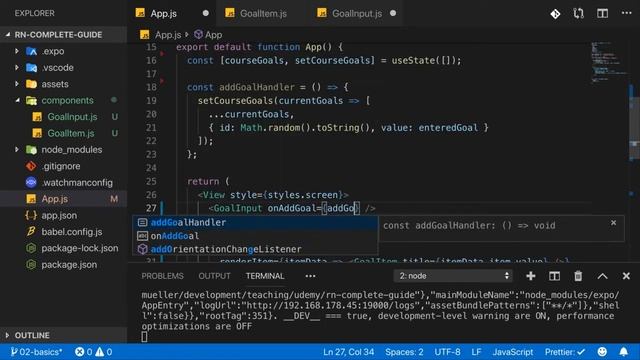
Task: Change the LF end of line setting
Action: pos(476,351)
